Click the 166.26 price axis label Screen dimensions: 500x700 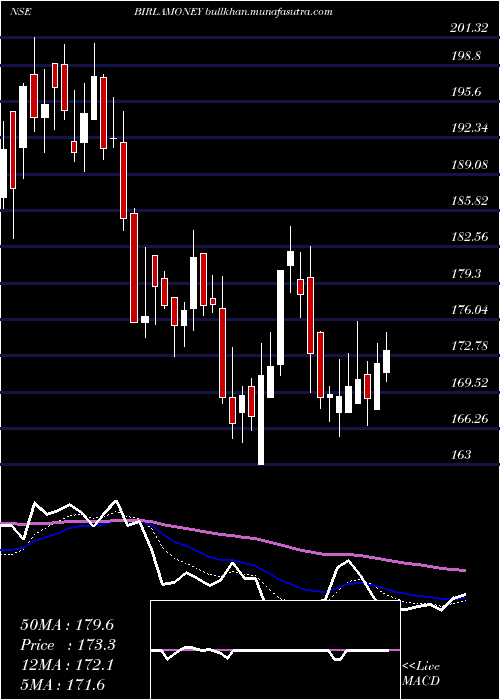(468, 419)
